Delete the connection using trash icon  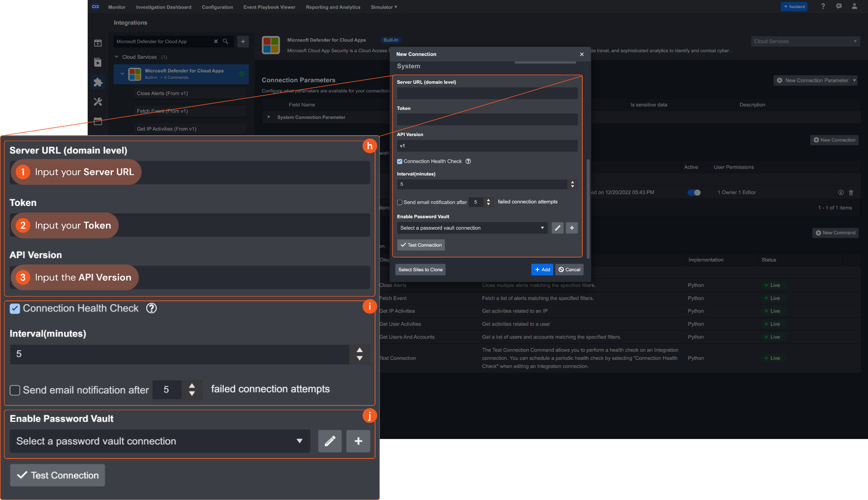pos(851,192)
